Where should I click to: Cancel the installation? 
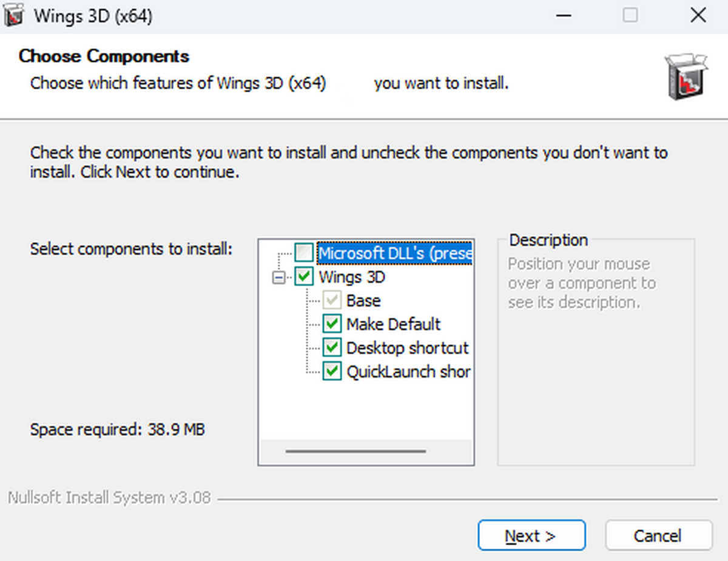658,536
